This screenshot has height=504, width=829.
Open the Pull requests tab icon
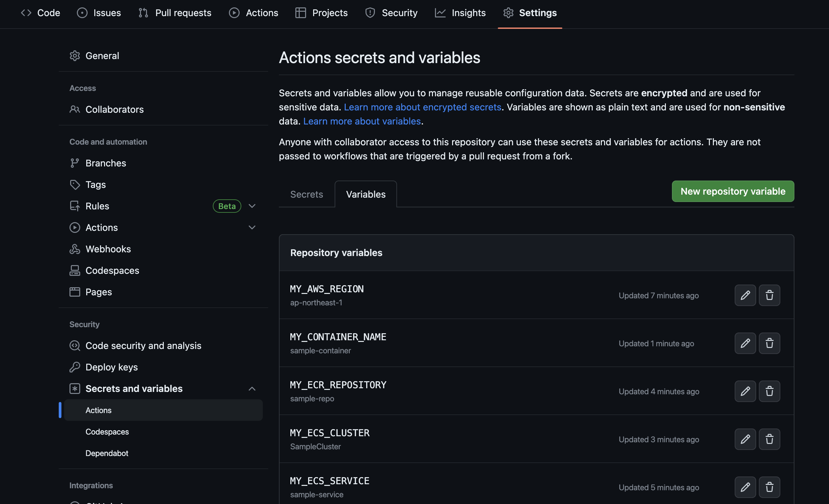point(143,13)
